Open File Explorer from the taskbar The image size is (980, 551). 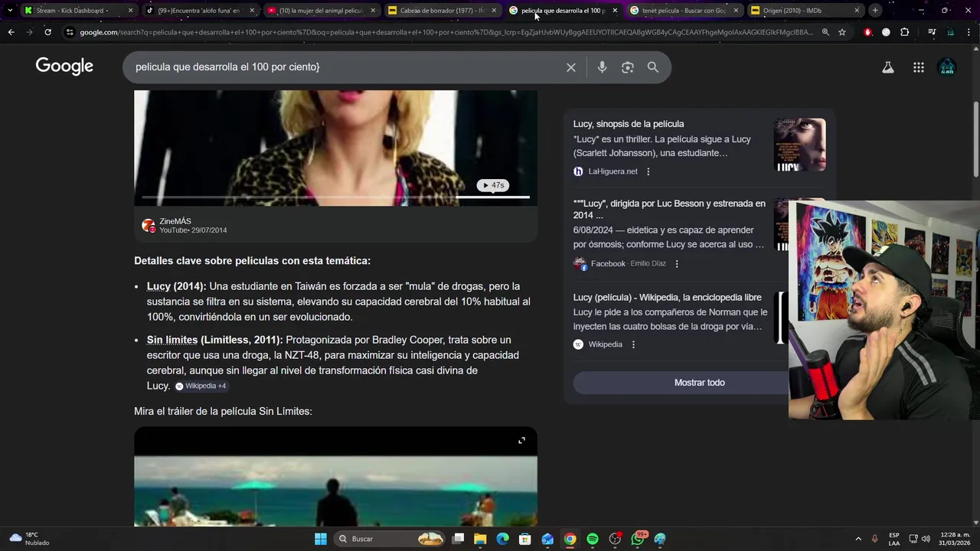(480, 539)
